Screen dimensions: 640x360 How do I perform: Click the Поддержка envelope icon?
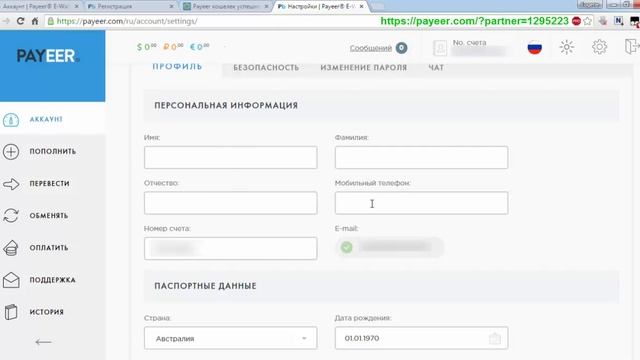click(x=11, y=280)
